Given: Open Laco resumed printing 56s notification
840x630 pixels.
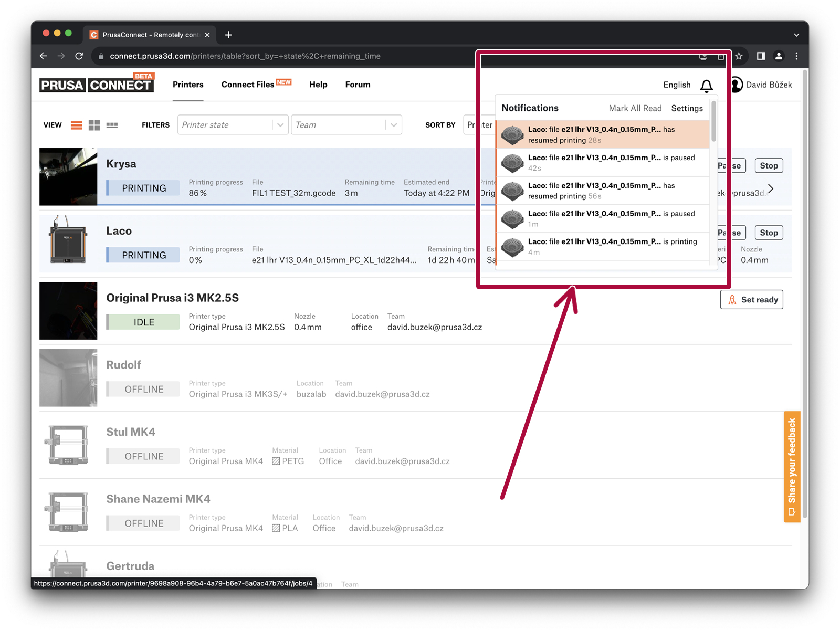Looking at the screenshot, I should coord(603,191).
